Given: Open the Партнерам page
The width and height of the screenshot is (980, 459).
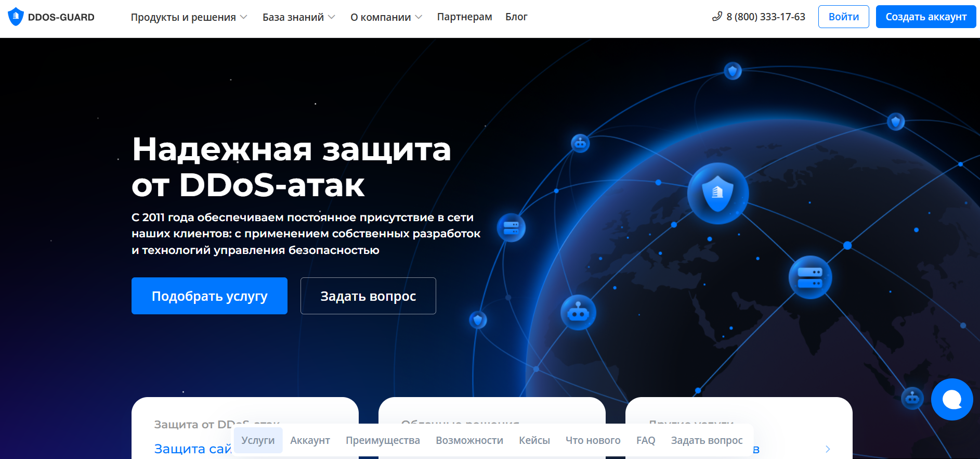Looking at the screenshot, I should click(464, 17).
